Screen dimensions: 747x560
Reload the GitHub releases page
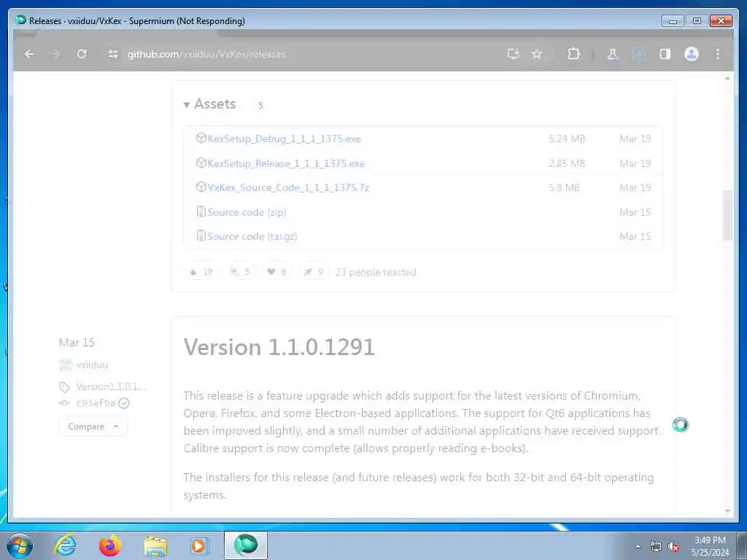82,54
